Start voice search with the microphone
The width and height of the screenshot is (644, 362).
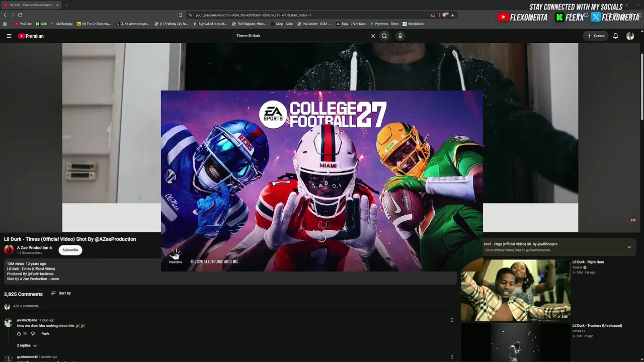[400, 36]
